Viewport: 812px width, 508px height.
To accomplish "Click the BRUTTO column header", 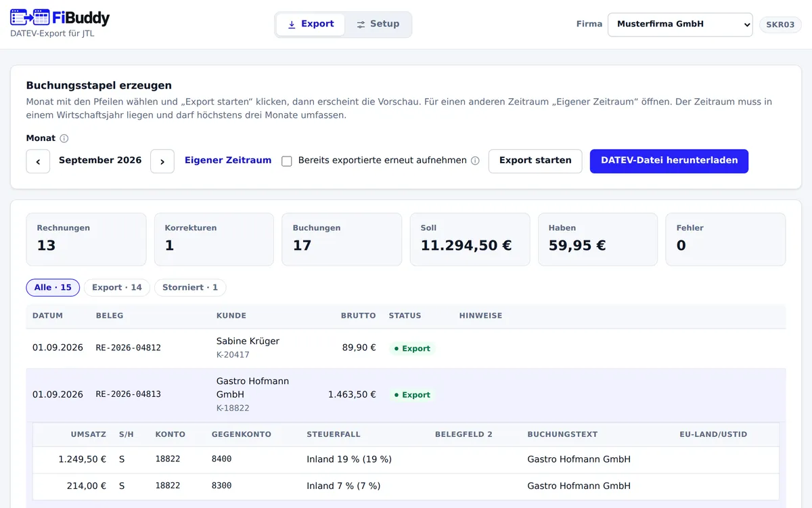I will (359, 316).
